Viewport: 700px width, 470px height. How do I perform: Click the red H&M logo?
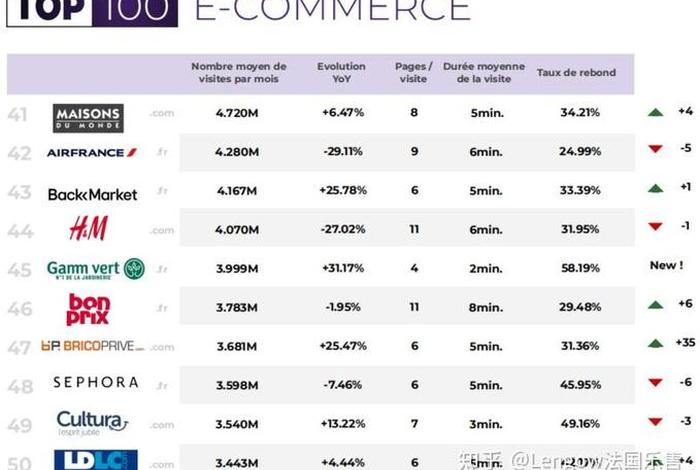coord(88,229)
